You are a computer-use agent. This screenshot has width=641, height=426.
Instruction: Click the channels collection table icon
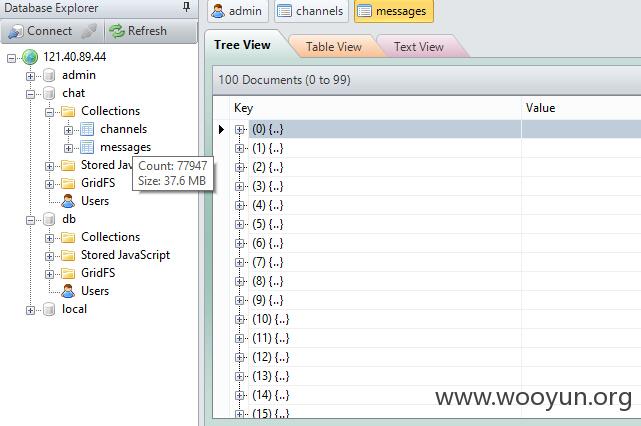click(x=87, y=129)
